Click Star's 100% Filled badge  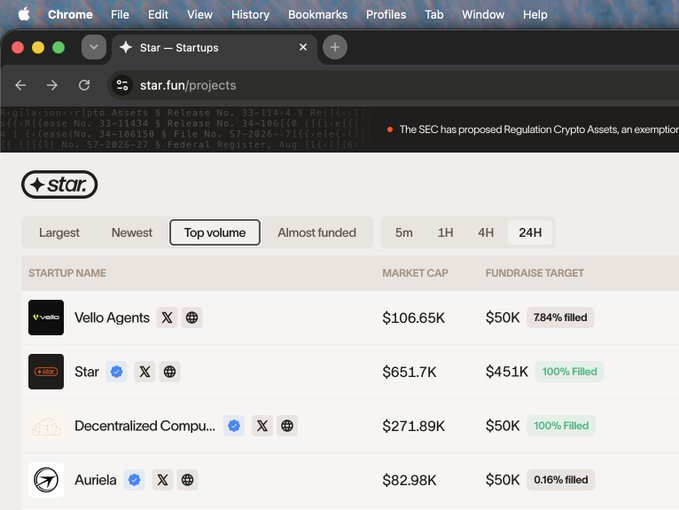pos(569,371)
